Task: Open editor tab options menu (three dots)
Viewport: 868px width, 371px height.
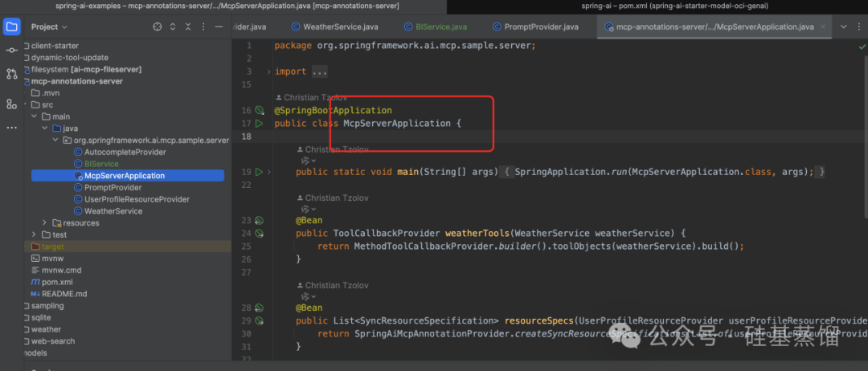Action: 860,26
